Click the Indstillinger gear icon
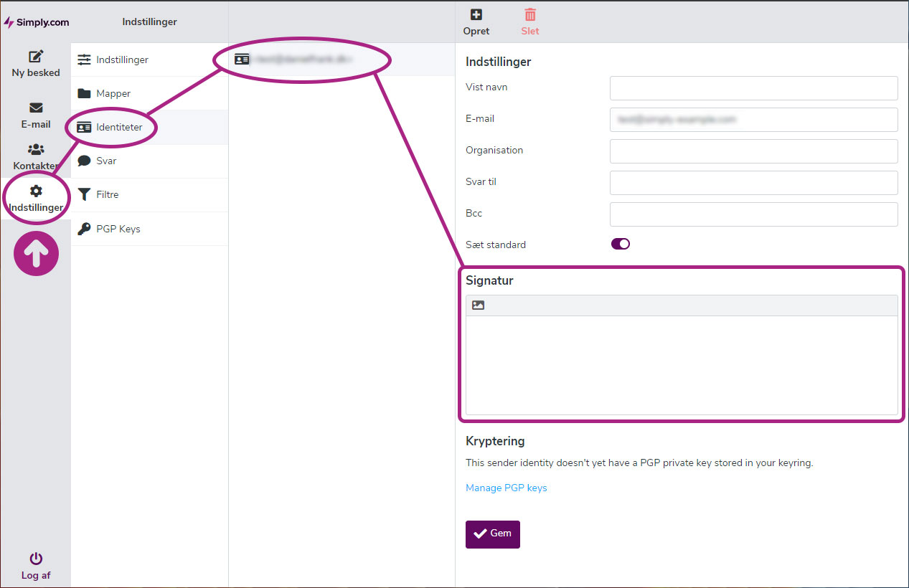909x588 pixels. 36,191
